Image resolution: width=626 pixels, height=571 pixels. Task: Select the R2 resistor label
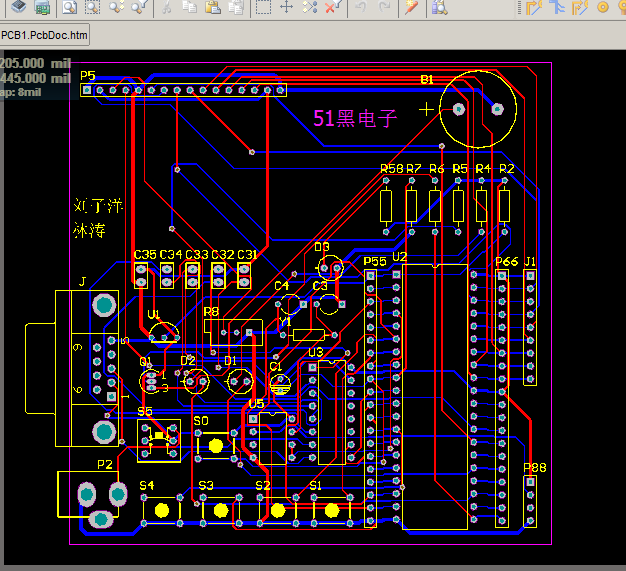pyautogui.click(x=507, y=169)
